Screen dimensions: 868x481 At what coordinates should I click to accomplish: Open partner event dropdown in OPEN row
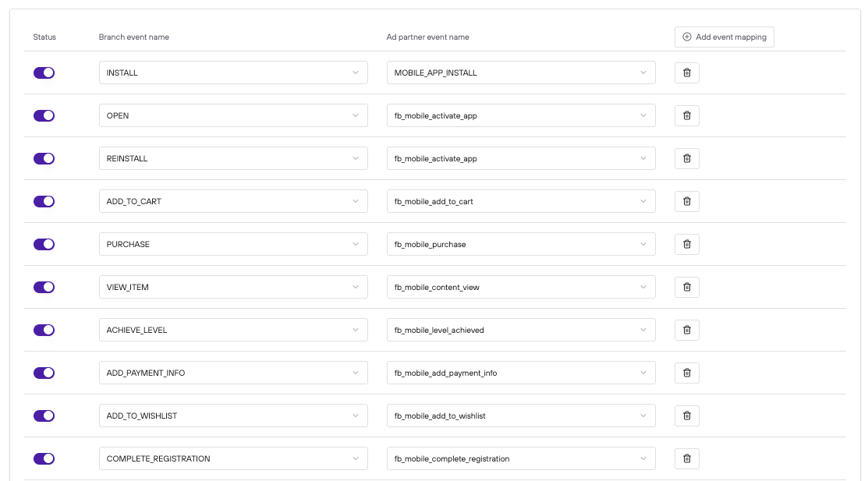click(521, 115)
